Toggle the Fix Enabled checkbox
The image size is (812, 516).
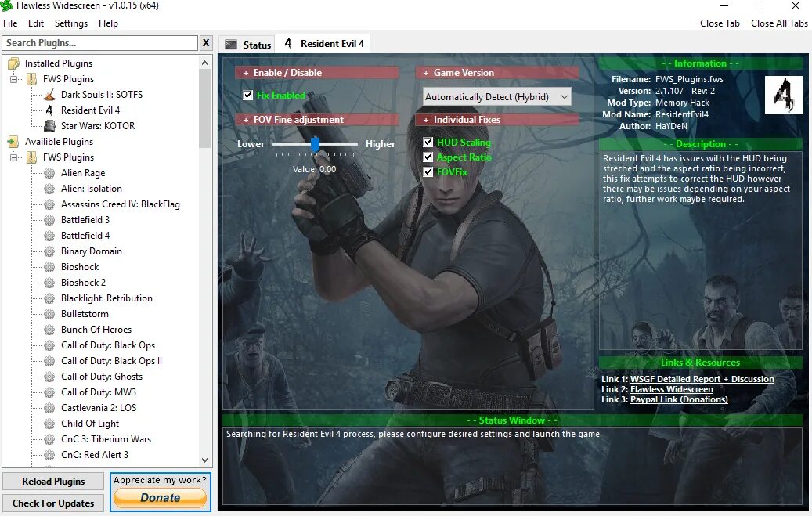click(248, 96)
